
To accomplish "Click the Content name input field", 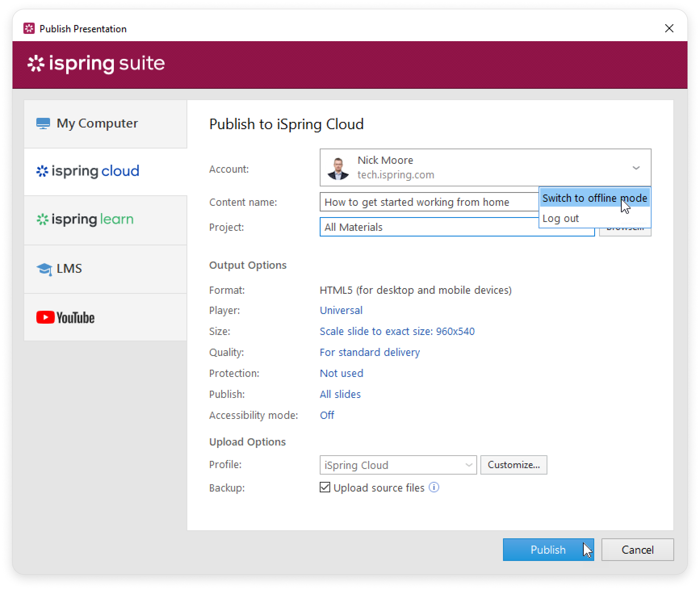I will [429, 202].
